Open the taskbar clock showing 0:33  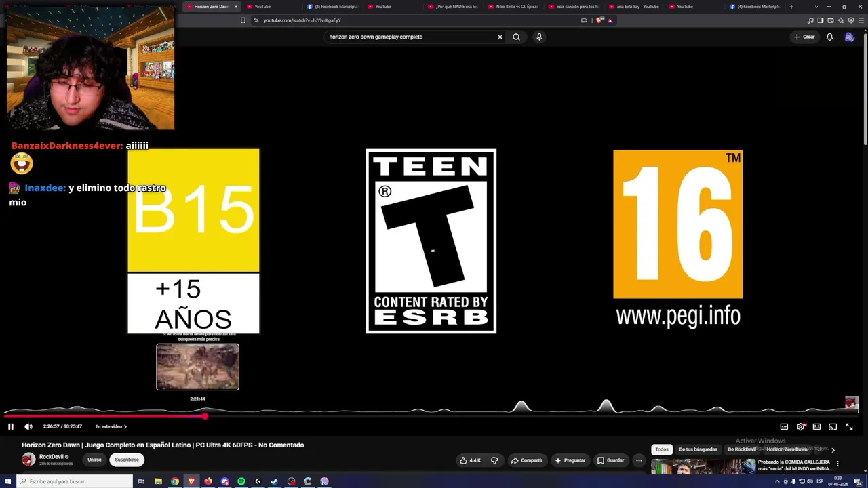838,481
